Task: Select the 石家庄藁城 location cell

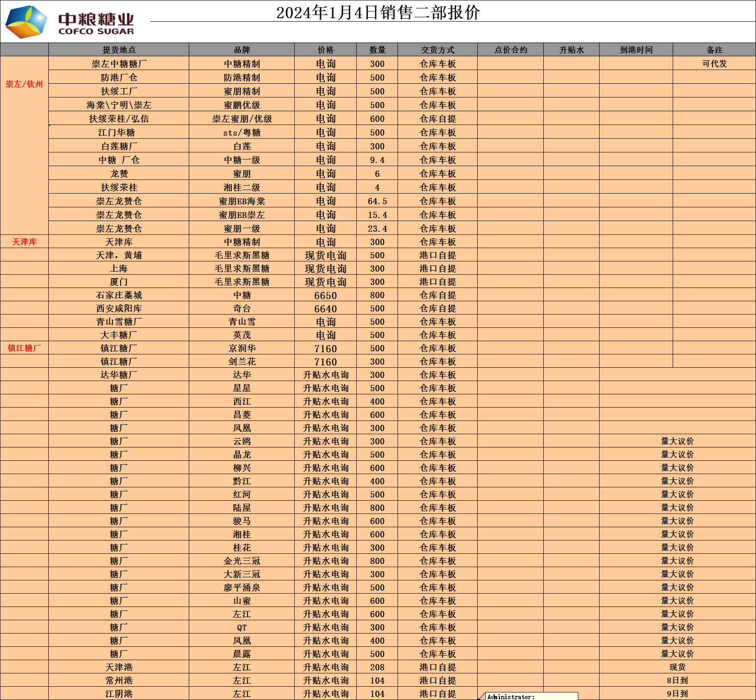Action: click(x=119, y=296)
